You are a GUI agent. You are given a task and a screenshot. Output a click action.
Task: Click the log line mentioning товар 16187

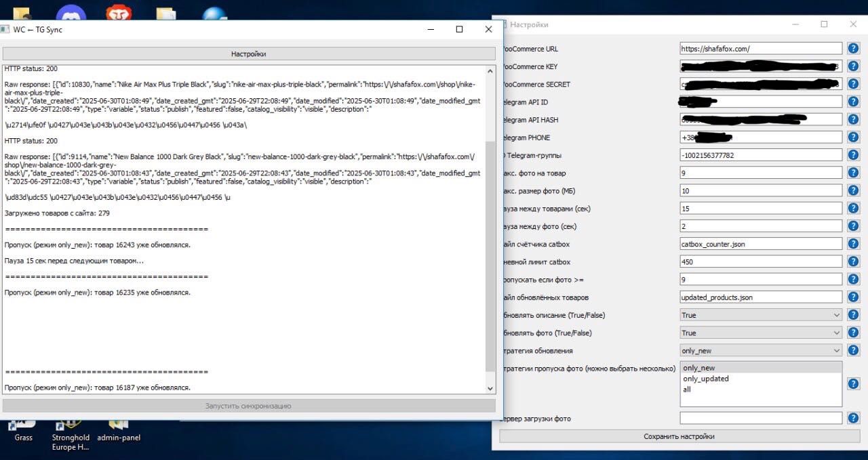[97, 388]
